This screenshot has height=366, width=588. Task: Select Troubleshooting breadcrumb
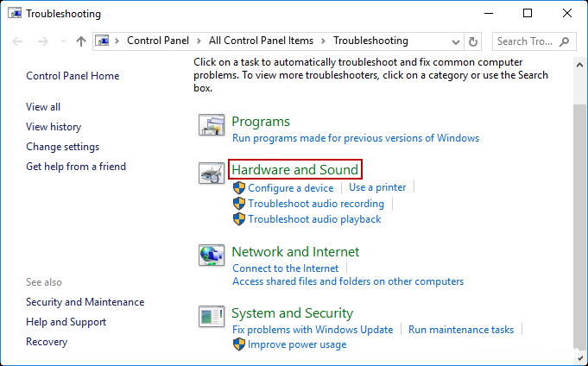(x=370, y=41)
